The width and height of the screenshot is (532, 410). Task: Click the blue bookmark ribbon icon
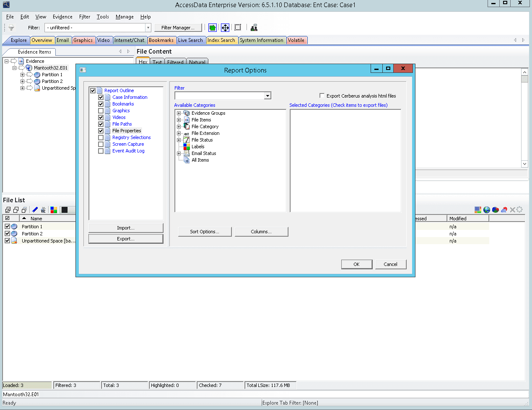click(35, 210)
